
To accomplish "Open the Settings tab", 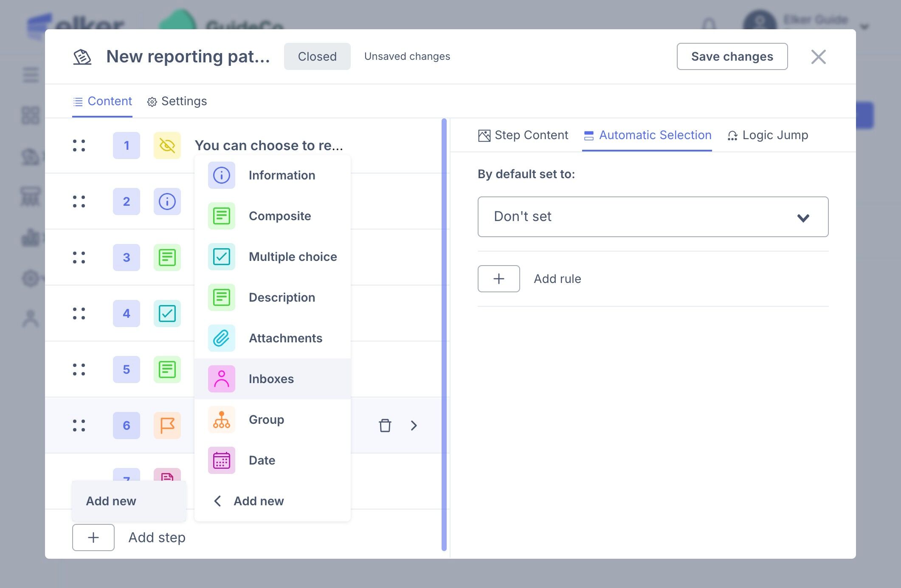I will [x=177, y=101].
